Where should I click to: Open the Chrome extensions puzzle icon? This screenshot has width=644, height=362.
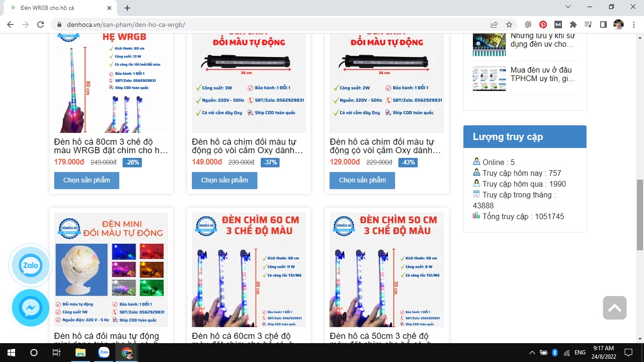pyautogui.click(x=573, y=25)
